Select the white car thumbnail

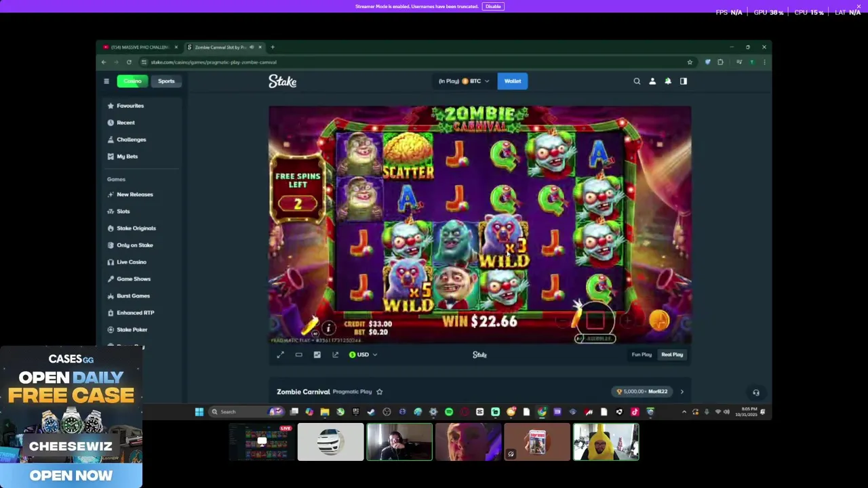tap(330, 442)
